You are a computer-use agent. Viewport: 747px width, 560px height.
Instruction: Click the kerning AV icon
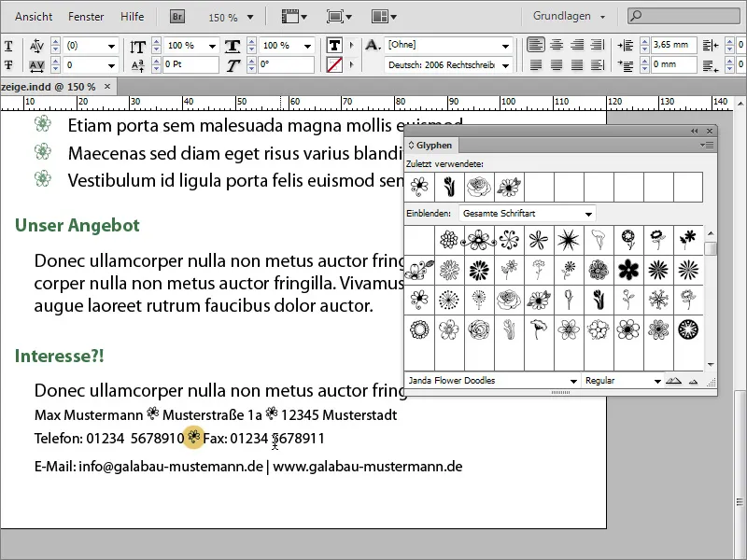pos(36,46)
